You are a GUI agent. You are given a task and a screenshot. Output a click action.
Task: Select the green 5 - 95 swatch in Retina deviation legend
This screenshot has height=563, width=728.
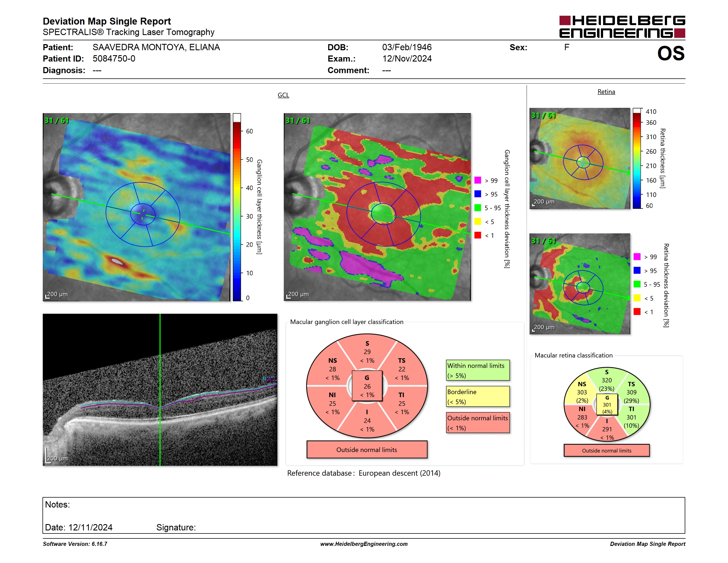tap(637, 284)
